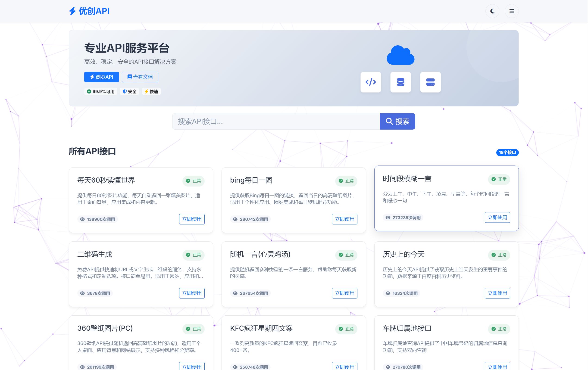This screenshot has height=370, width=588.
Task: Toggle dark mode with the moon button
Action: [492, 11]
